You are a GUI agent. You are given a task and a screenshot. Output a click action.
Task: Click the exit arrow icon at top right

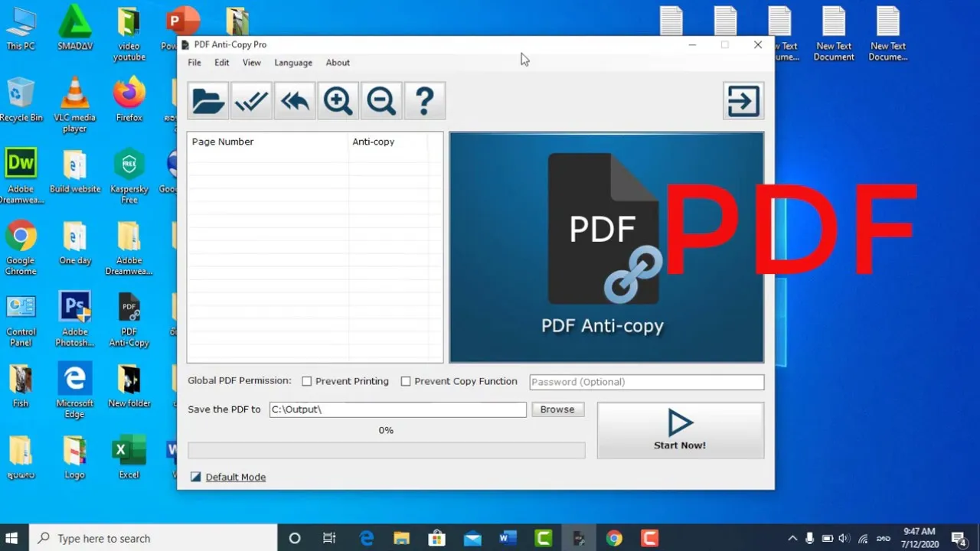[743, 101]
